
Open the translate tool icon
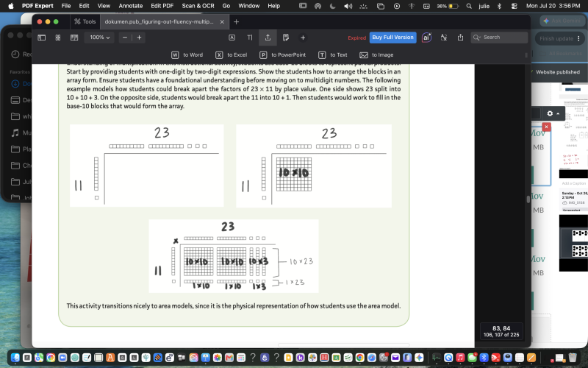pos(444,38)
